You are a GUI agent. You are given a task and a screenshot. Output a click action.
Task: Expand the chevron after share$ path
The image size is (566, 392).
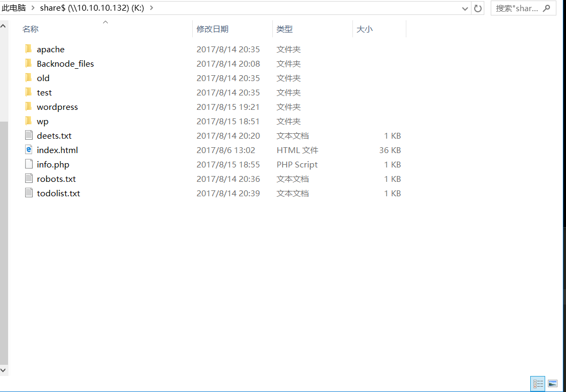coord(152,8)
